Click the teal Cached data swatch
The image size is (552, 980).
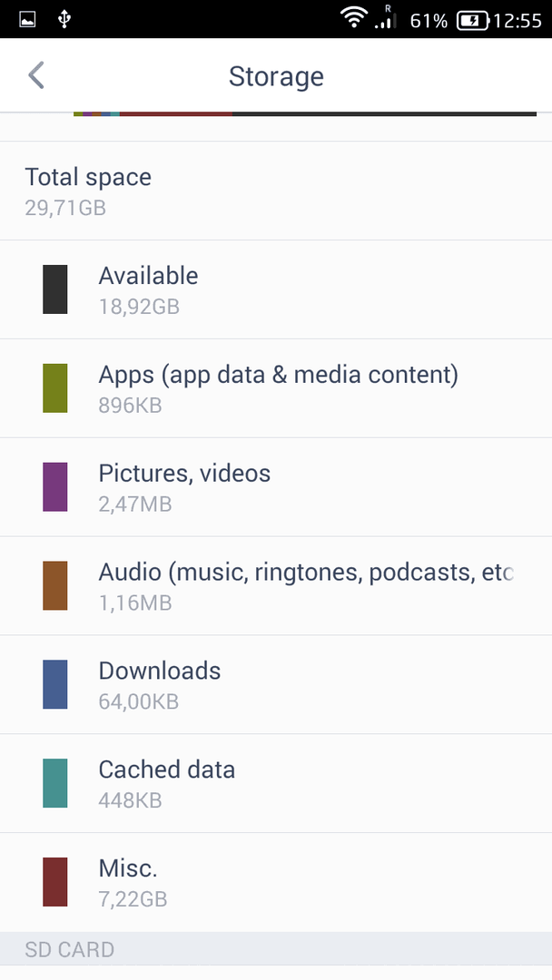coord(55,783)
